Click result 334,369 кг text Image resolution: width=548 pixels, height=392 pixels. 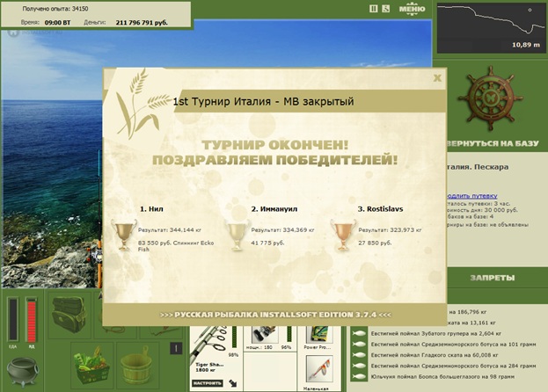tap(282, 230)
